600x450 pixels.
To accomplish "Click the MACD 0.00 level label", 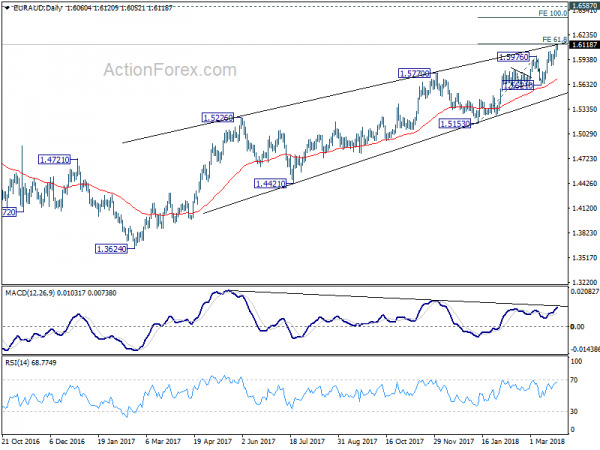I will tap(577, 326).
